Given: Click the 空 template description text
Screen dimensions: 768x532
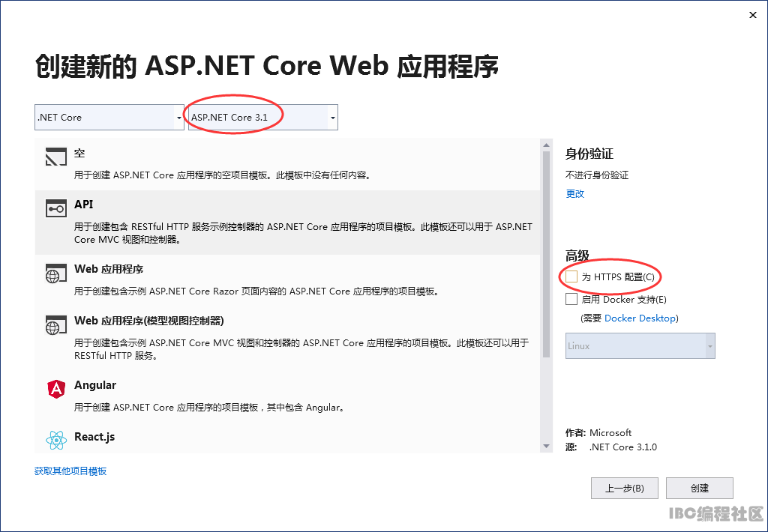Looking at the screenshot, I should coord(222,175).
